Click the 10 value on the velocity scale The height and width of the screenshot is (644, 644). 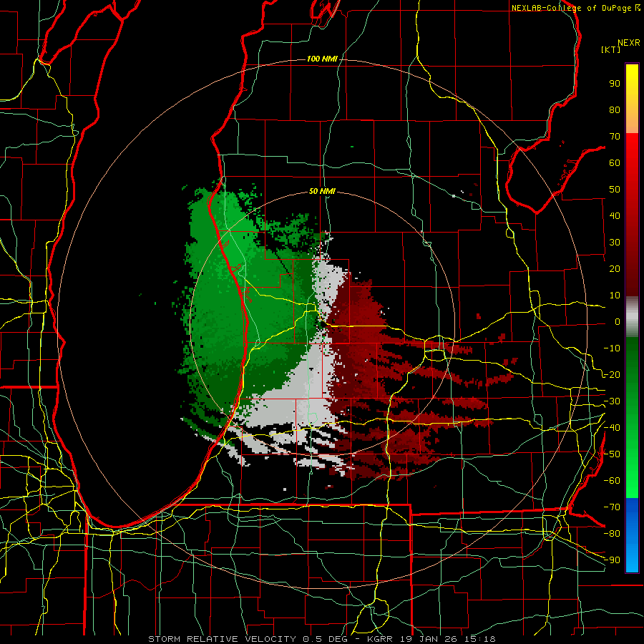[615, 296]
